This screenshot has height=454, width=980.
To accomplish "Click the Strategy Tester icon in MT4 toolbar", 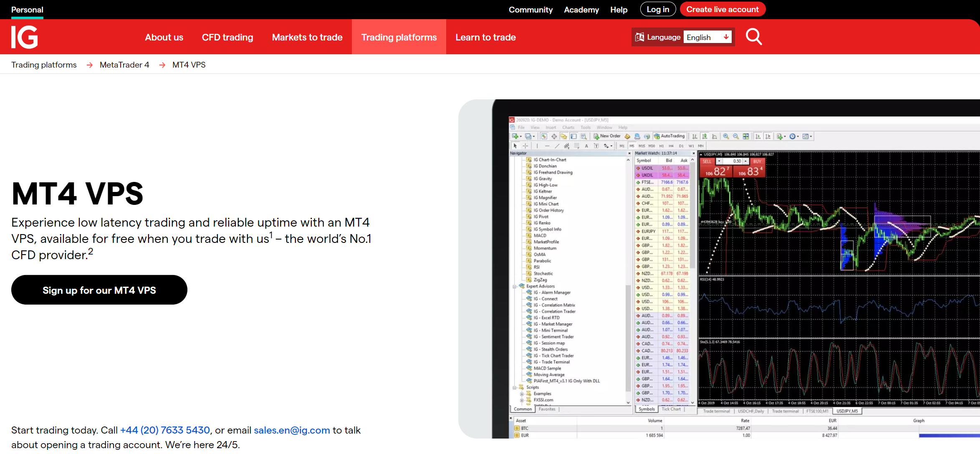I will pyautogui.click(x=583, y=136).
